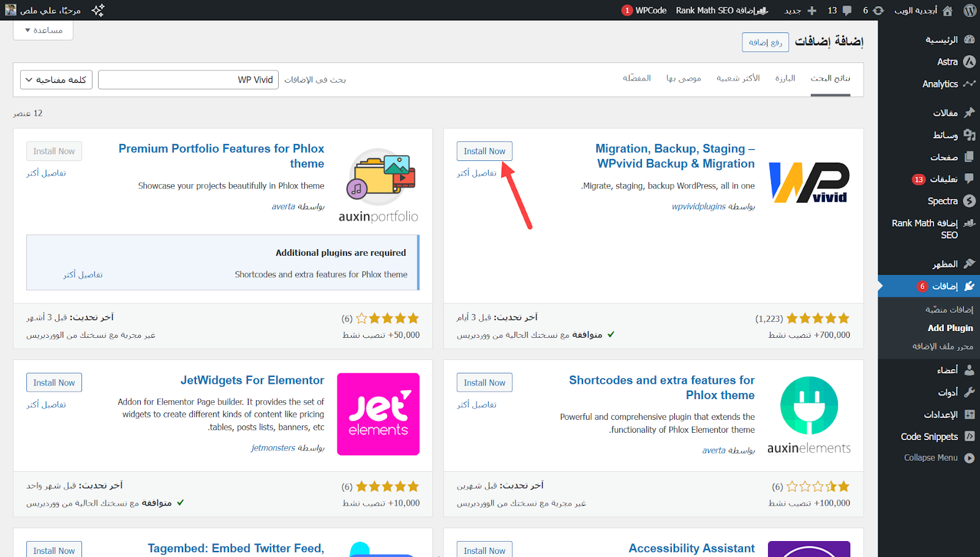Click the pushpin icon for مقالات
The width and height of the screenshot is (980, 557).
[969, 113]
